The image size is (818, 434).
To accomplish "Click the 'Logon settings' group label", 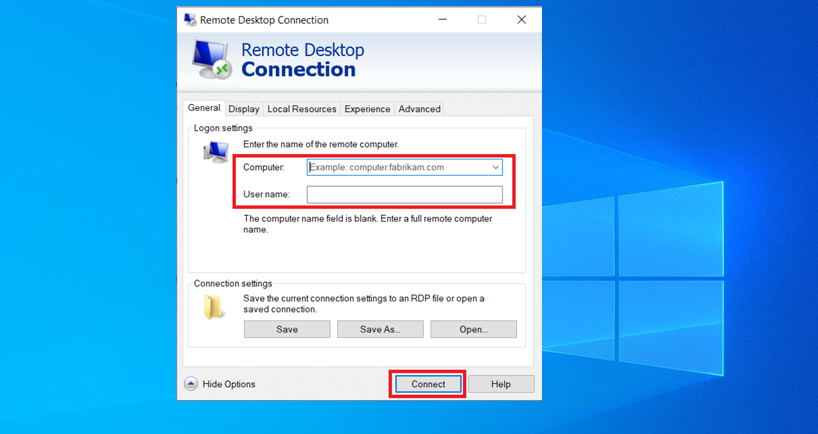I will click(223, 128).
